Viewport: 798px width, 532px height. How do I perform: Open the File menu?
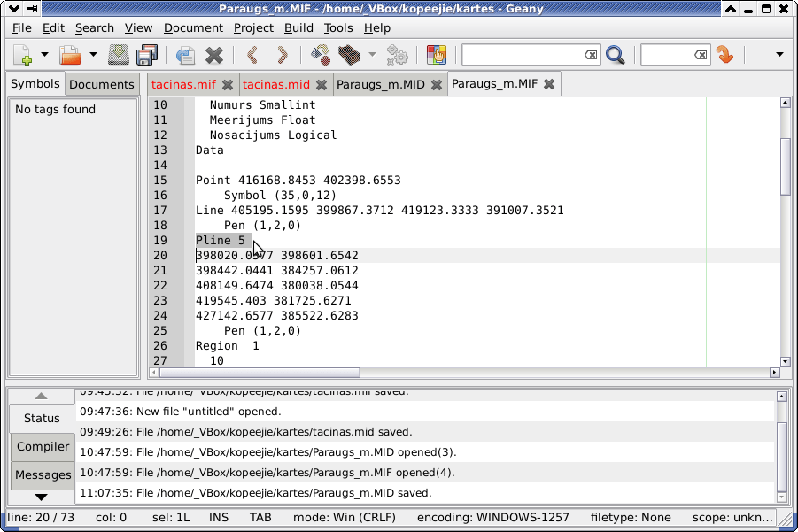[22, 28]
